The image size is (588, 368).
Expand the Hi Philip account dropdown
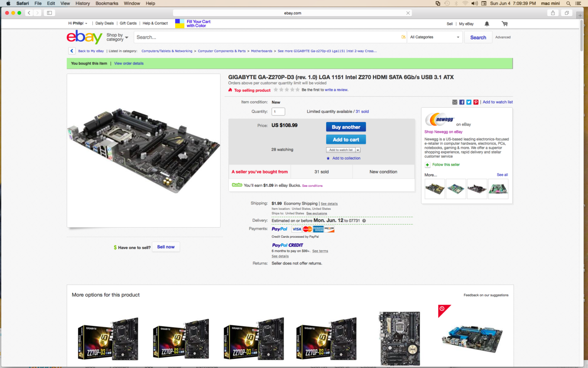[x=78, y=23]
